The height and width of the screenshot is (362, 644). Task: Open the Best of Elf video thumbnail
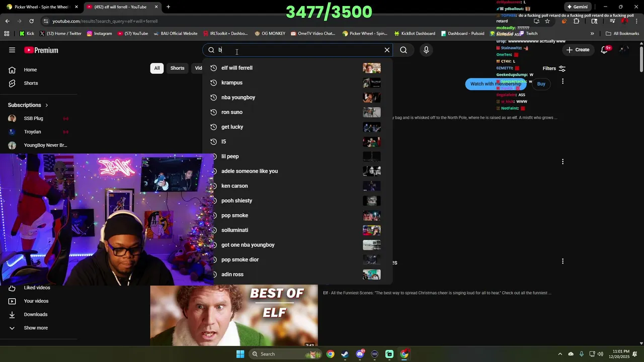[234, 316]
